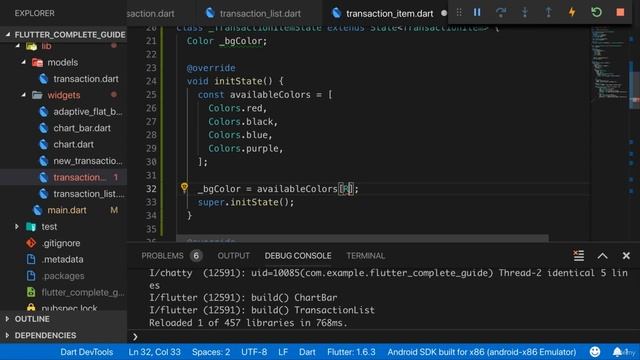Click Flutter: 1.6.3 version in status bar
The width and height of the screenshot is (640, 360).
click(x=351, y=352)
